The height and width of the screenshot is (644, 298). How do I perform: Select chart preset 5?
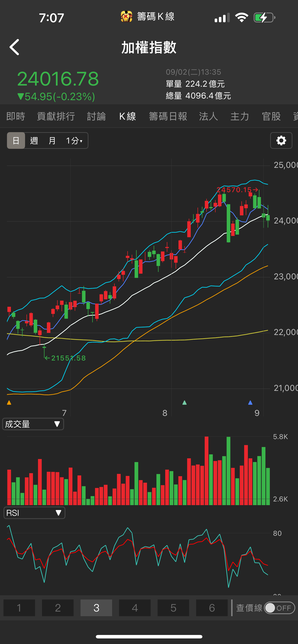173,608
